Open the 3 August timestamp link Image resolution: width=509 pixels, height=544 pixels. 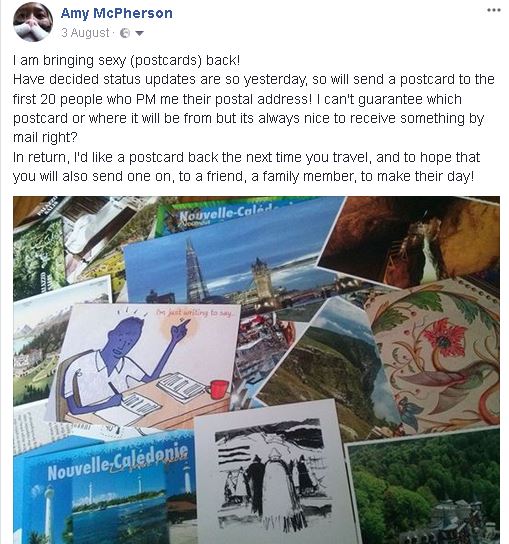point(85,33)
